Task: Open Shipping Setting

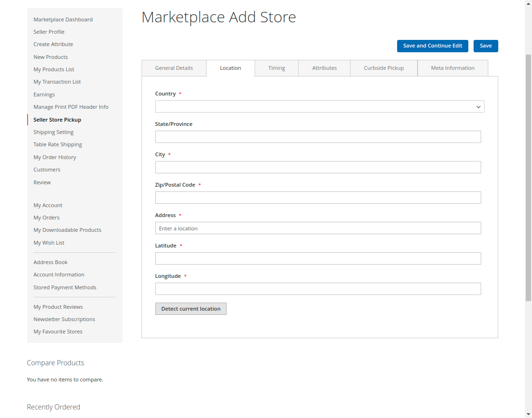Action: point(53,132)
